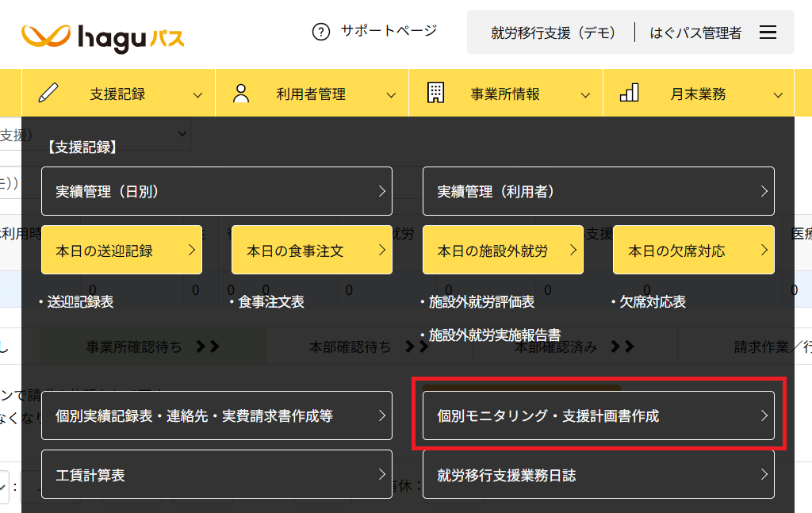The height and width of the screenshot is (513, 812).
Task: Select 個別モニタリング・支援計画書作成 menu item
Action: click(x=598, y=415)
